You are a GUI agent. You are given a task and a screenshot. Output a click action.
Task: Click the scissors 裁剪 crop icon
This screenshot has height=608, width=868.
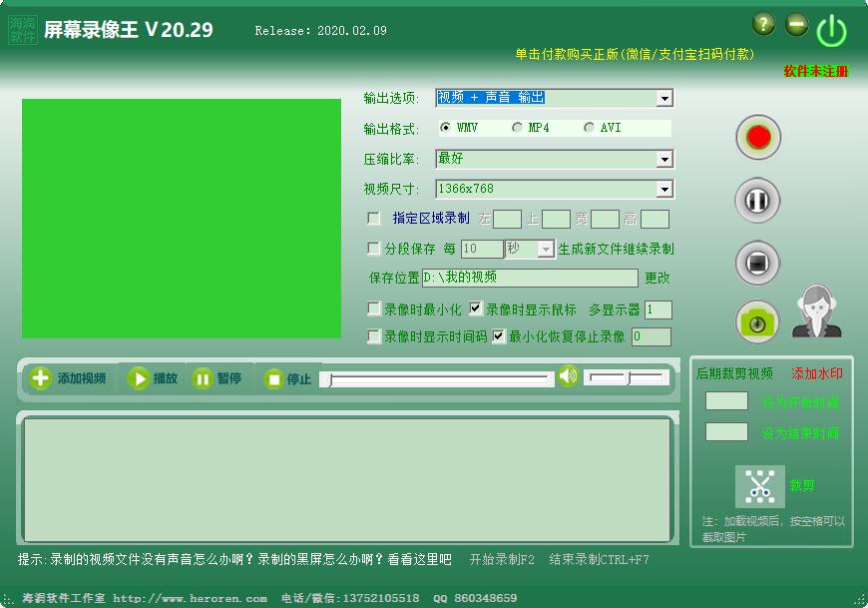click(x=759, y=487)
